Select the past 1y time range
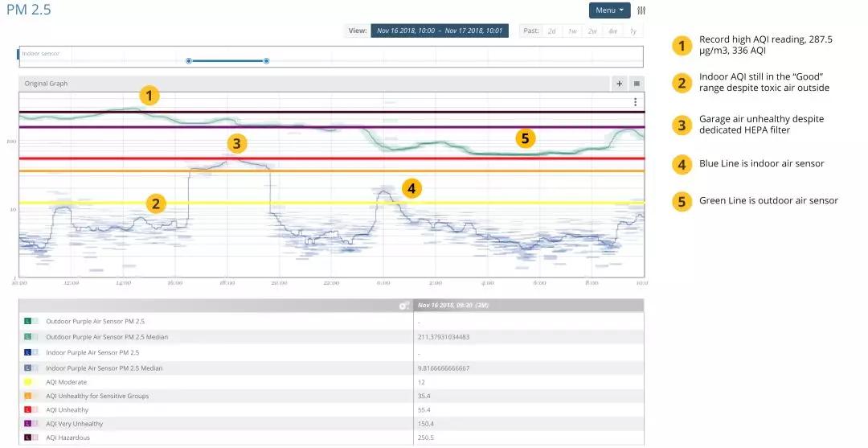The image size is (868, 448). (633, 31)
